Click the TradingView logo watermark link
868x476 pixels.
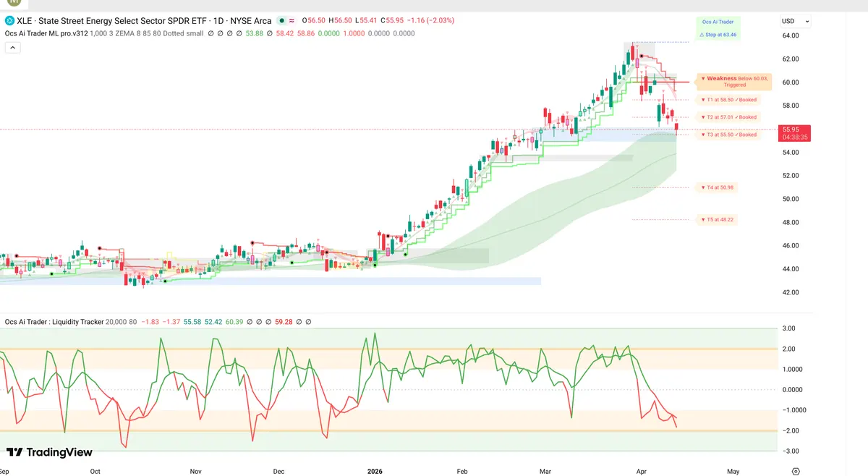49,452
